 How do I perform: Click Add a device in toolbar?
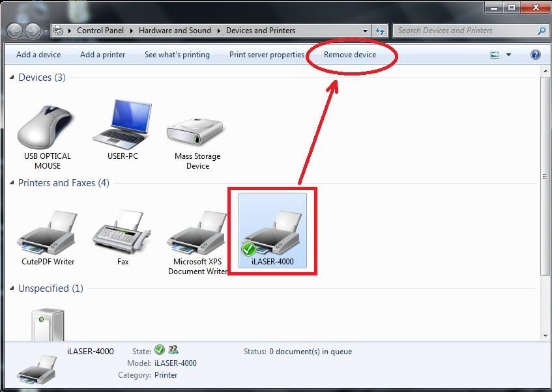click(x=38, y=55)
